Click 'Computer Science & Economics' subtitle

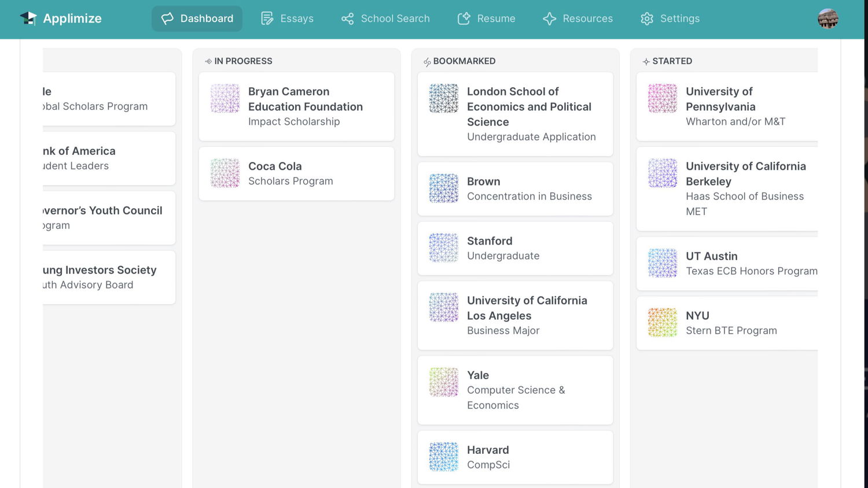[x=516, y=398]
